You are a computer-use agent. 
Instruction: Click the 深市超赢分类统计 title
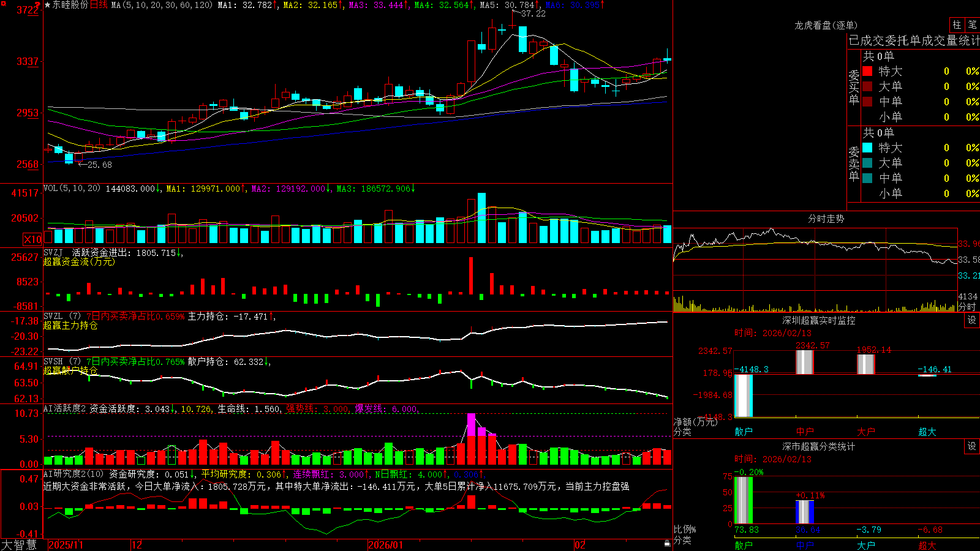coord(819,446)
